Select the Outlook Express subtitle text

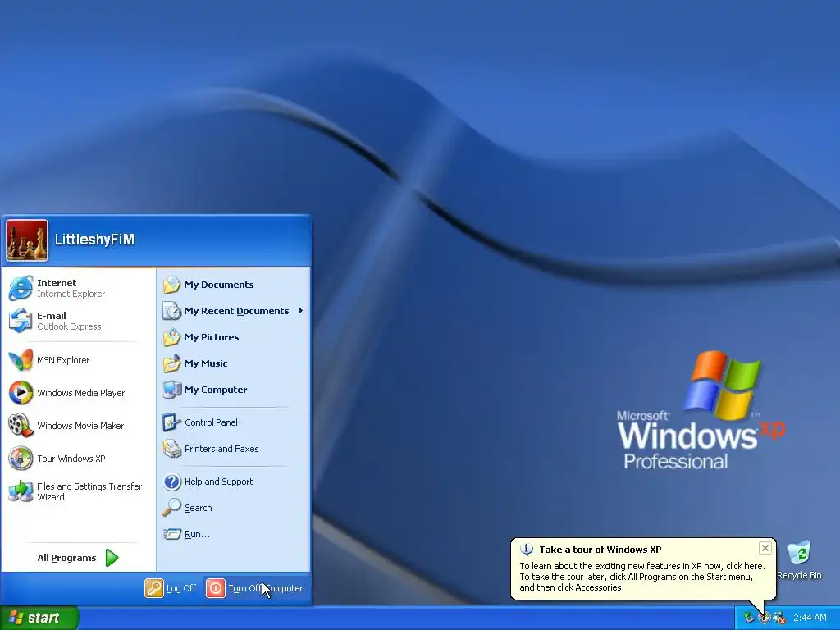pyautogui.click(x=69, y=326)
